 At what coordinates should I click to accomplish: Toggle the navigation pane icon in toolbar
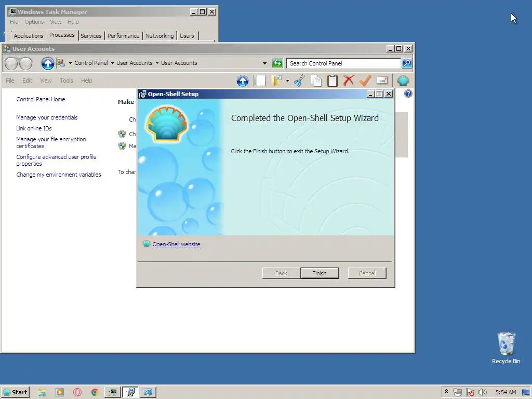[259, 81]
